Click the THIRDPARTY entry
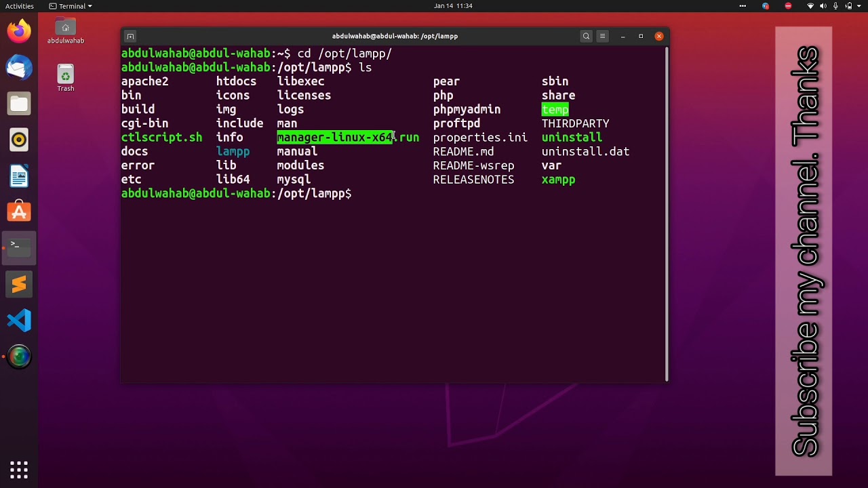The height and width of the screenshot is (488, 868). point(575,123)
